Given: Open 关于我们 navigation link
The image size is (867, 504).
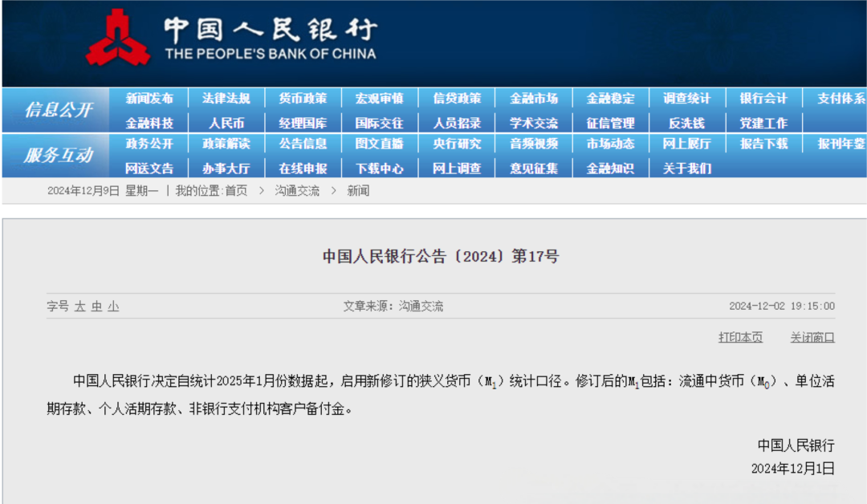Looking at the screenshot, I should [x=686, y=168].
